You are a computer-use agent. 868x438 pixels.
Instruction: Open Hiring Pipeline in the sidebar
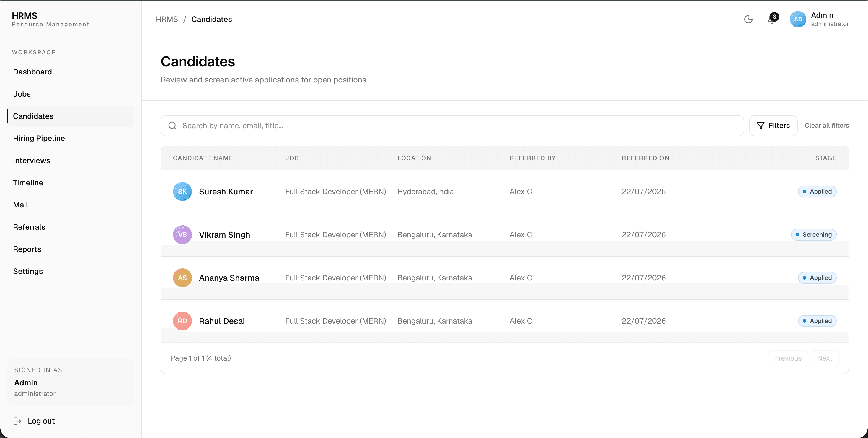[x=71, y=138]
